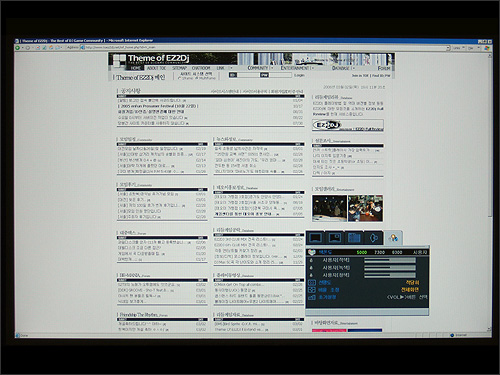Image resolution: width=500 pixels, height=375 pixels.
Task: Expand the ENTERTAINMENT menu arrow
Action: pyautogui.click(x=312, y=68)
